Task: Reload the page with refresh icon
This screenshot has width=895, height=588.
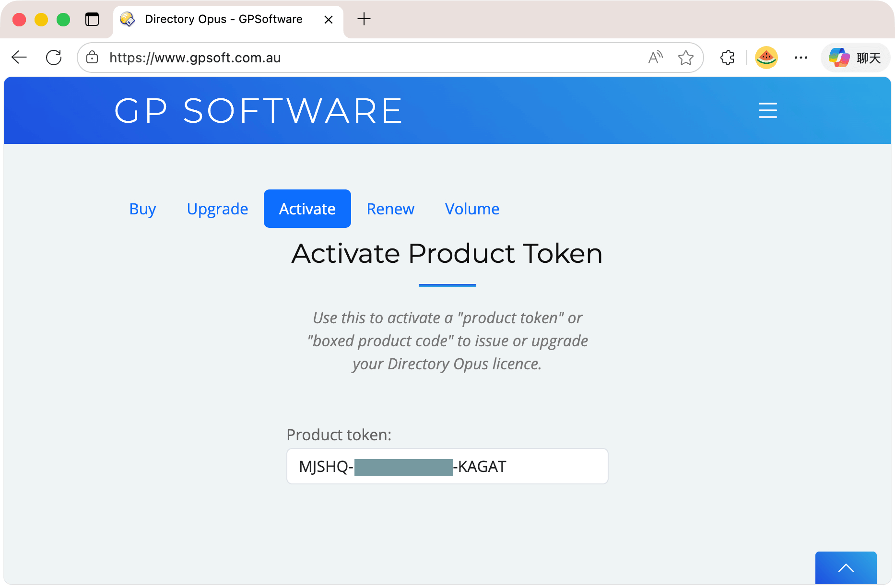Action: [54, 58]
